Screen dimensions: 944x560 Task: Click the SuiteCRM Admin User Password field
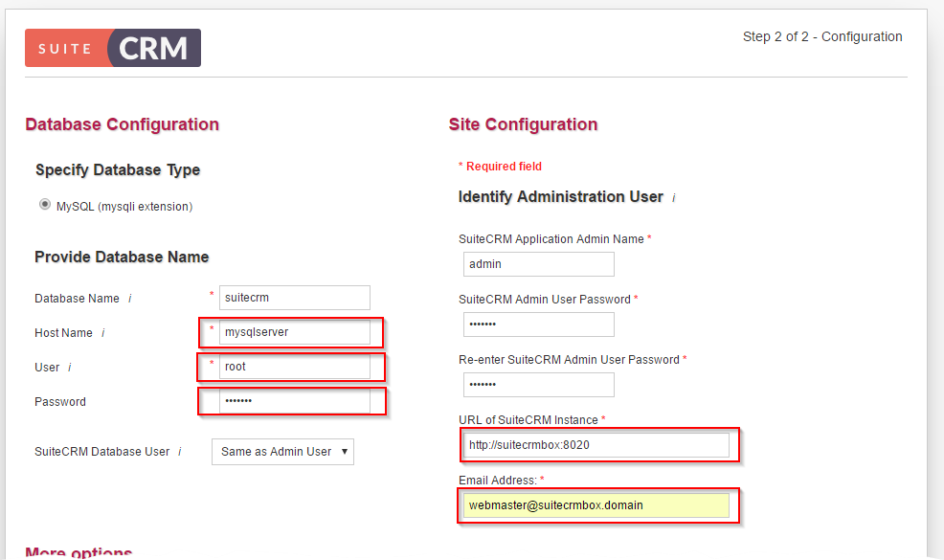[x=538, y=324]
